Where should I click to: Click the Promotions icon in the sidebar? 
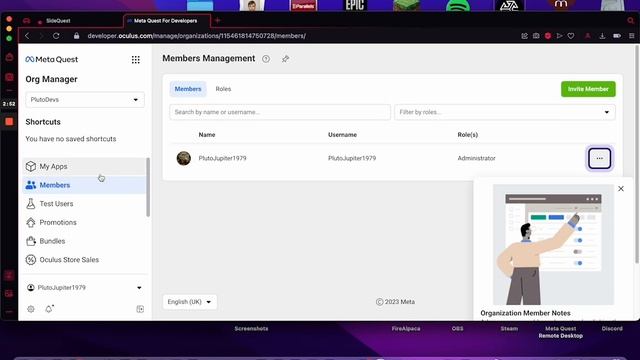click(31, 222)
